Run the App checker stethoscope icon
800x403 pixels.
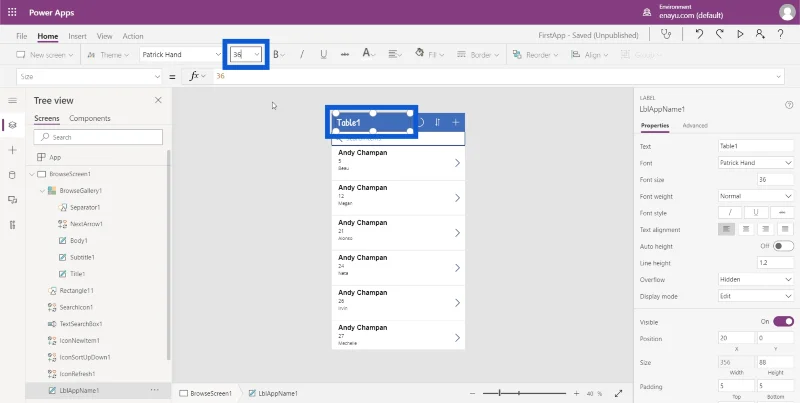[x=666, y=35]
